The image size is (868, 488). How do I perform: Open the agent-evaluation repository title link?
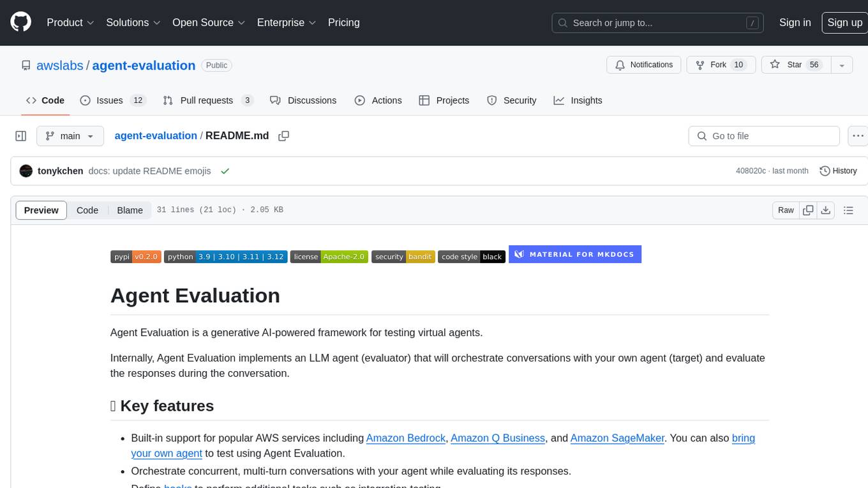tap(144, 65)
